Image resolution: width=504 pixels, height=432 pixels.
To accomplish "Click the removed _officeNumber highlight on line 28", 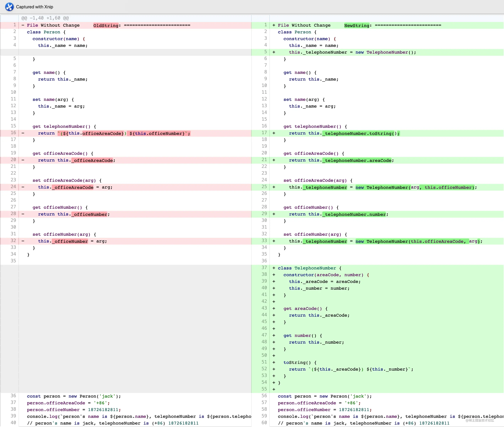I will pos(89,214).
